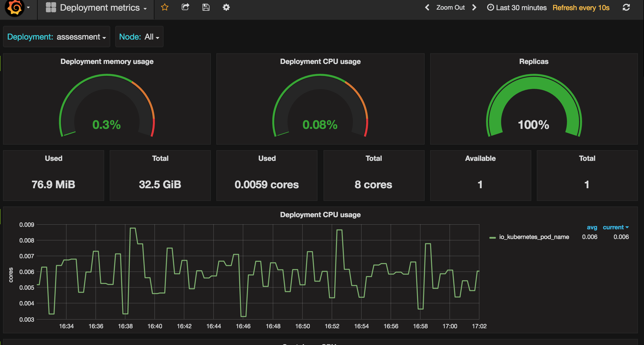
Task: Star this dashboard as favorite
Action: tap(165, 7)
